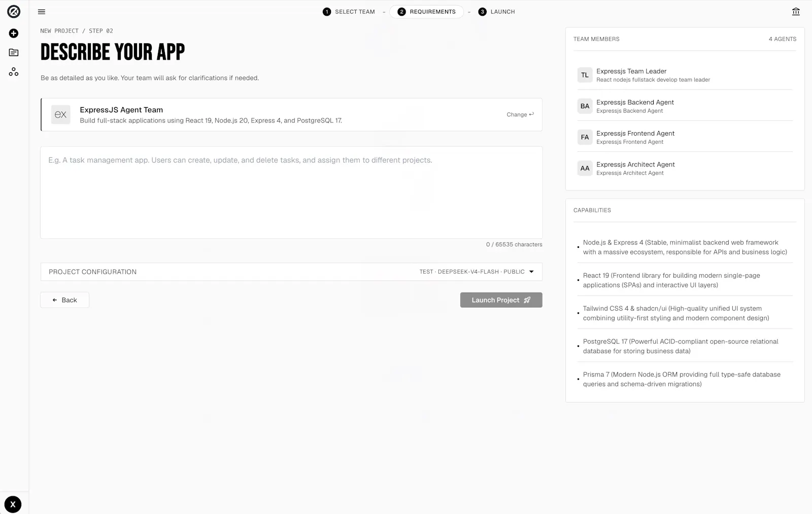812x514 pixels.
Task: Click 'TEST · DEEPSEEK-V4-FLASH · PUBLIC' summary
Action: tap(472, 272)
